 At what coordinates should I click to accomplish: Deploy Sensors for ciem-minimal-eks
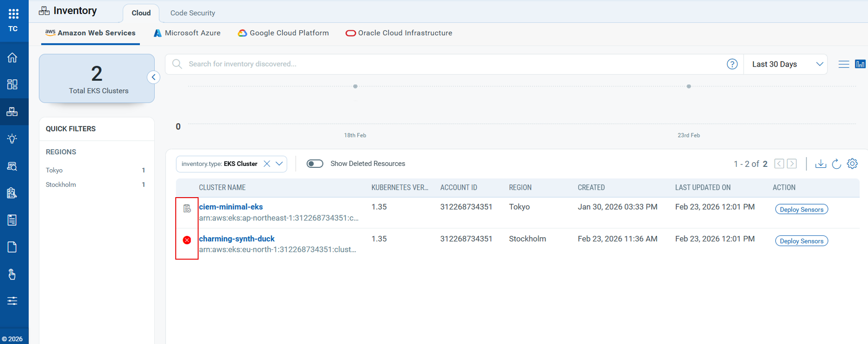click(x=801, y=209)
